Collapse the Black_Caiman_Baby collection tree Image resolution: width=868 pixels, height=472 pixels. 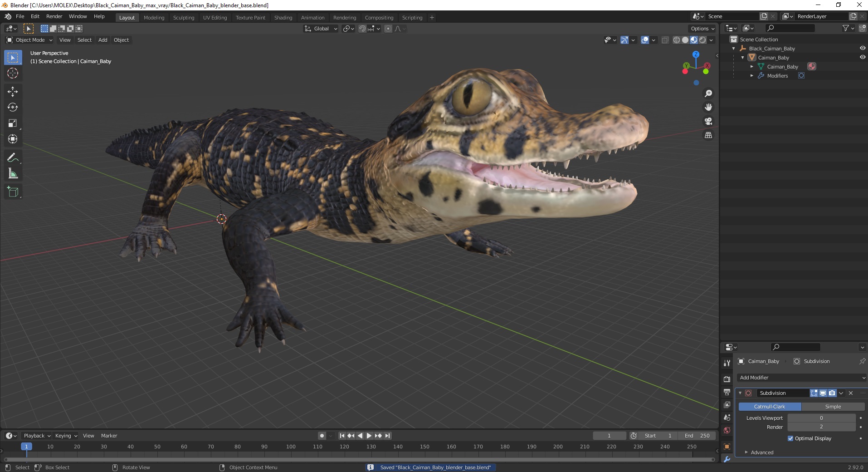[x=734, y=49]
